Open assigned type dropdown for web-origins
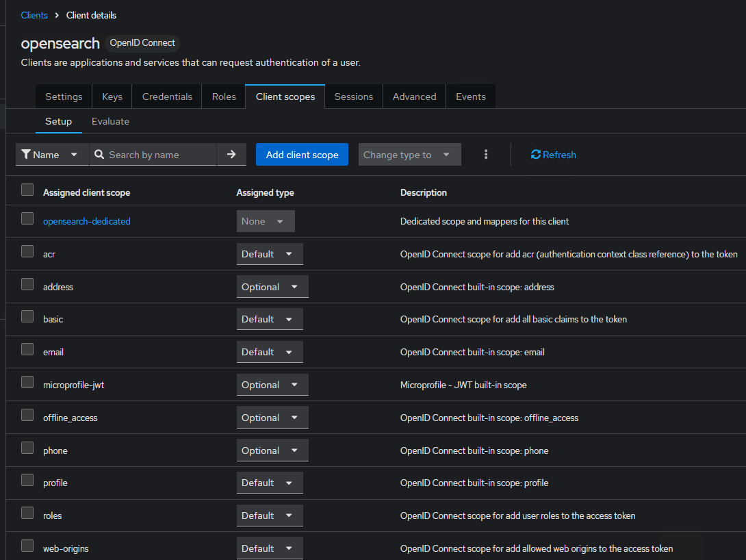 [269, 548]
